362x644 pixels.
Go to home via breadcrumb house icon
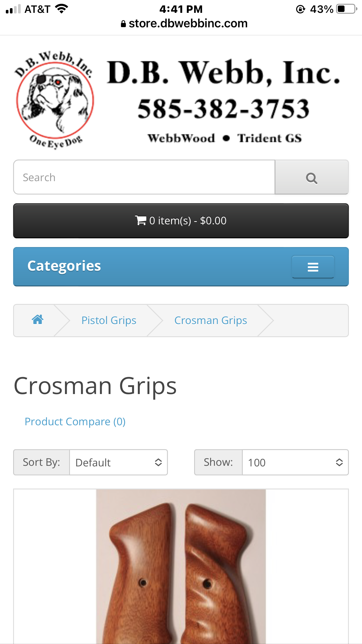pos(38,320)
